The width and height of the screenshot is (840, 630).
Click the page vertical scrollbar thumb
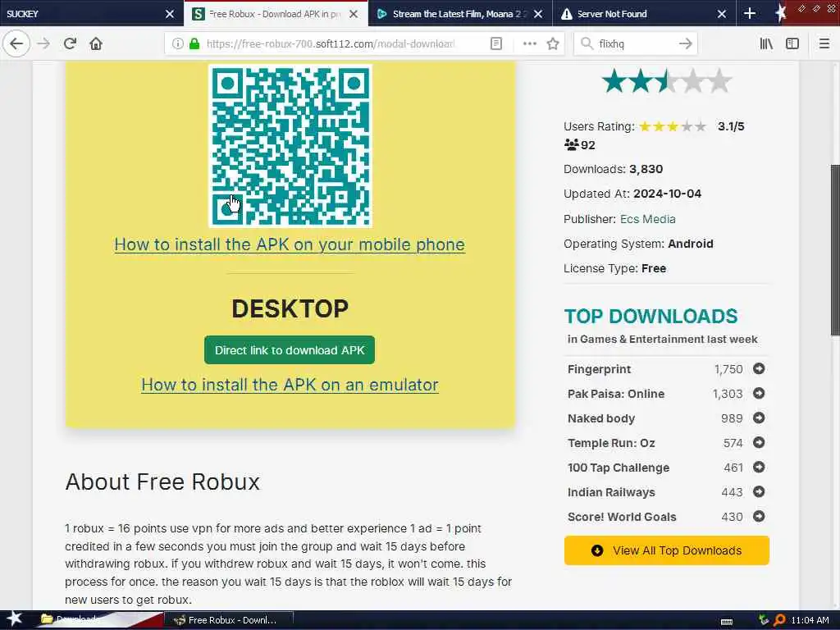click(x=834, y=249)
